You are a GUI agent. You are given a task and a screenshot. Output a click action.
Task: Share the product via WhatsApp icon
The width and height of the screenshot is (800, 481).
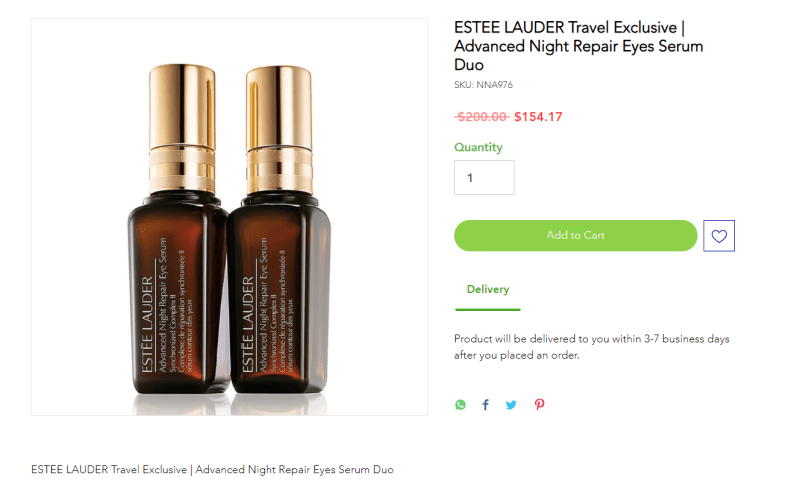point(460,404)
